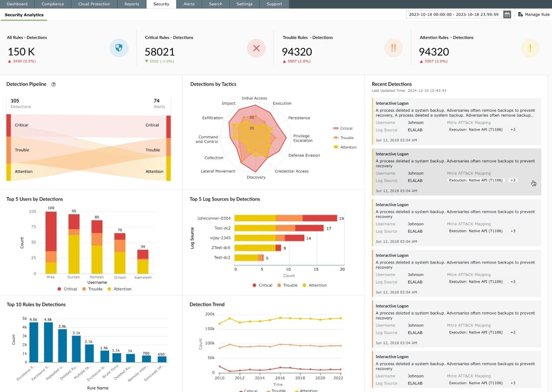The height and width of the screenshot is (392, 552).
Task: Open the Search tab
Action: pos(216,4)
